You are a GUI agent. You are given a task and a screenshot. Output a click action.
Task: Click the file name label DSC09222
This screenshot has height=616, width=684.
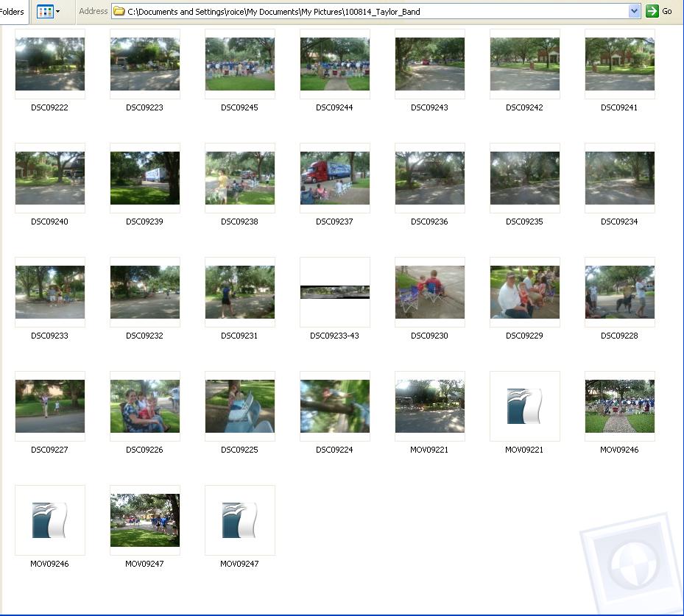point(50,107)
